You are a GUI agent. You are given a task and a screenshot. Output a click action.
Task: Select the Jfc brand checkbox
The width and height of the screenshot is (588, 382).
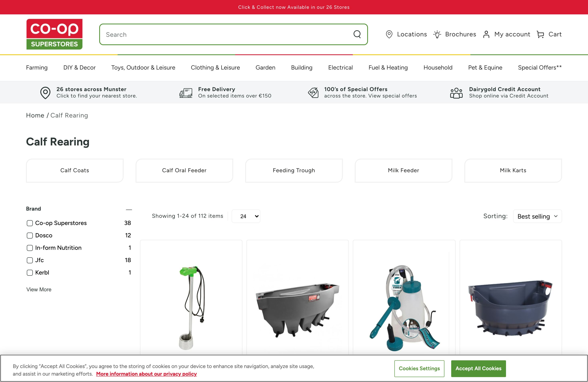tap(30, 260)
